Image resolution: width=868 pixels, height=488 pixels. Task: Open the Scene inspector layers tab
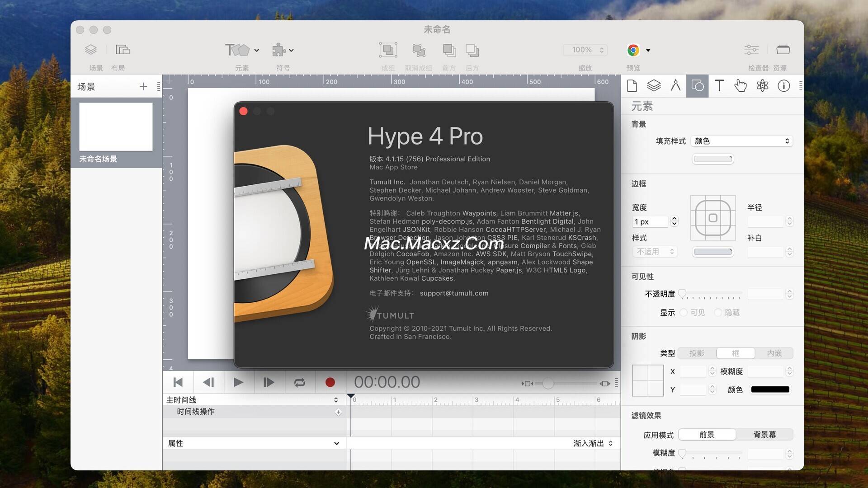tap(654, 85)
